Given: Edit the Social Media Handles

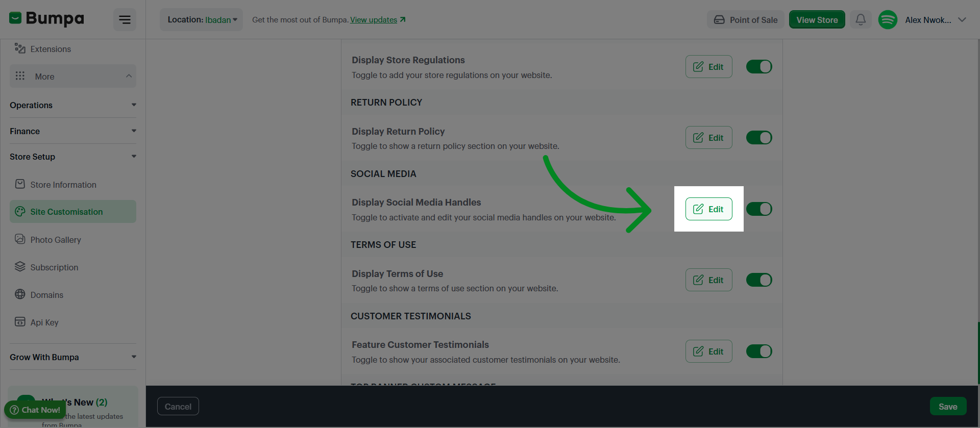Looking at the screenshot, I should point(708,209).
